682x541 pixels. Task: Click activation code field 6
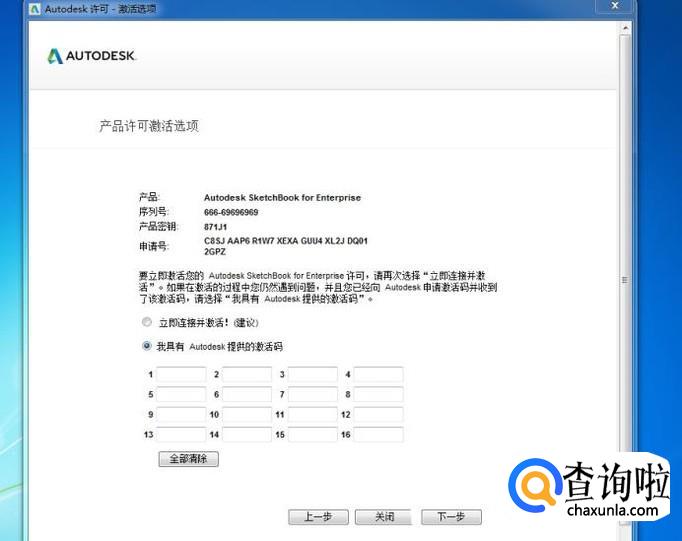tap(247, 394)
